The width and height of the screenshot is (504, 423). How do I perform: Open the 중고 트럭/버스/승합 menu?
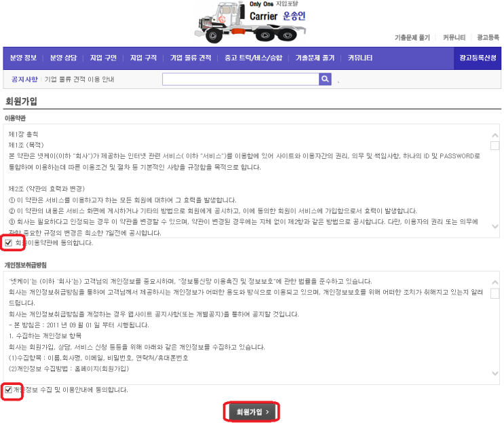(x=253, y=58)
